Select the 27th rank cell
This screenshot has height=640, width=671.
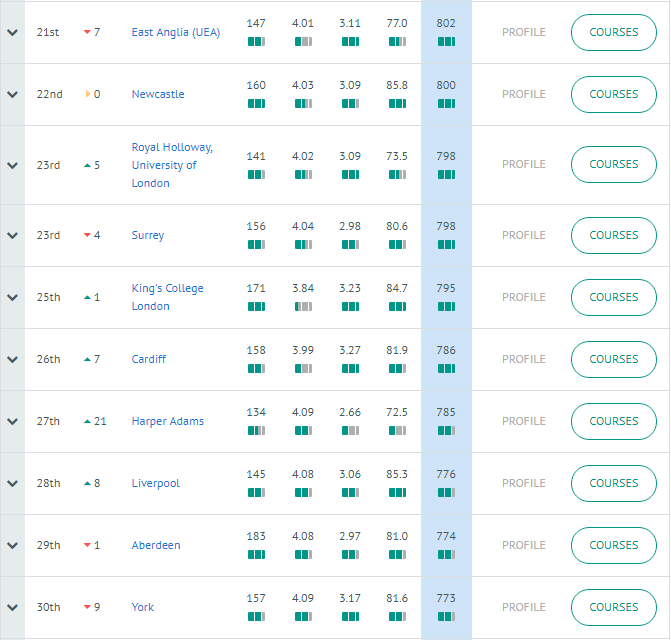point(48,421)
